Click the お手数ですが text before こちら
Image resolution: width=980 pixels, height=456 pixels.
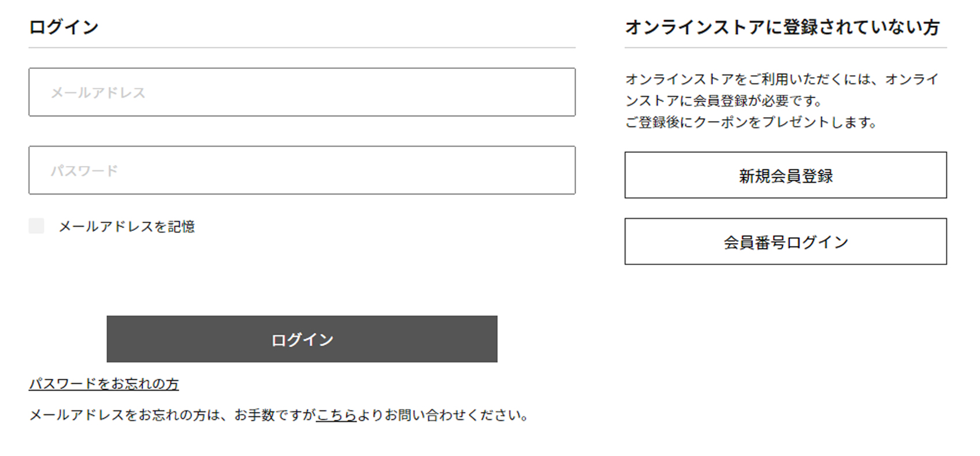tap(274, 415)
